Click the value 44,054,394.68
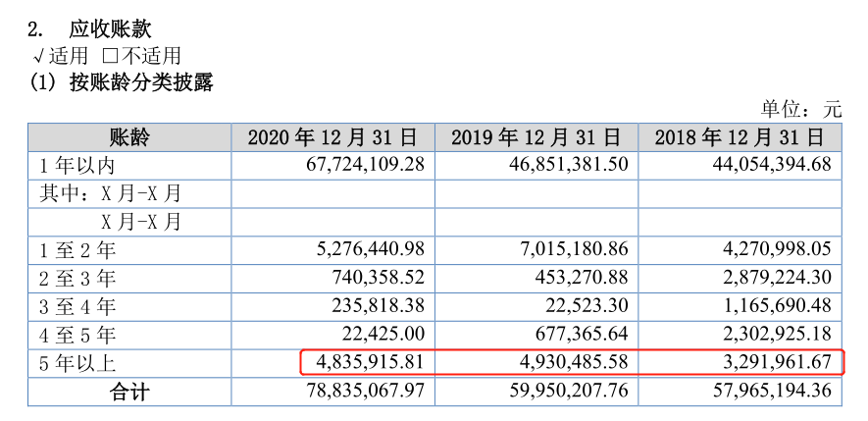 (772, 165)
